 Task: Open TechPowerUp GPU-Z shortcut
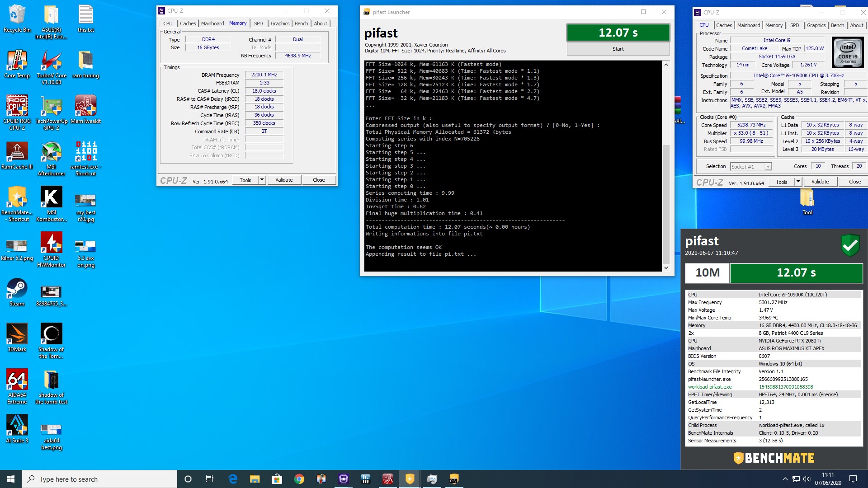click(x=52, y=113)
